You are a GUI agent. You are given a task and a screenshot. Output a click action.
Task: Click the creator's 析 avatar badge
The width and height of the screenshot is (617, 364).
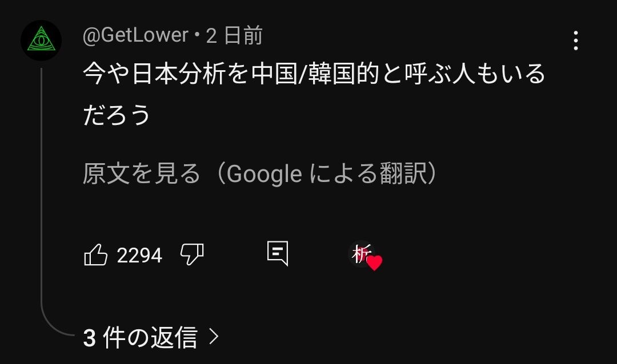(360, 254)
